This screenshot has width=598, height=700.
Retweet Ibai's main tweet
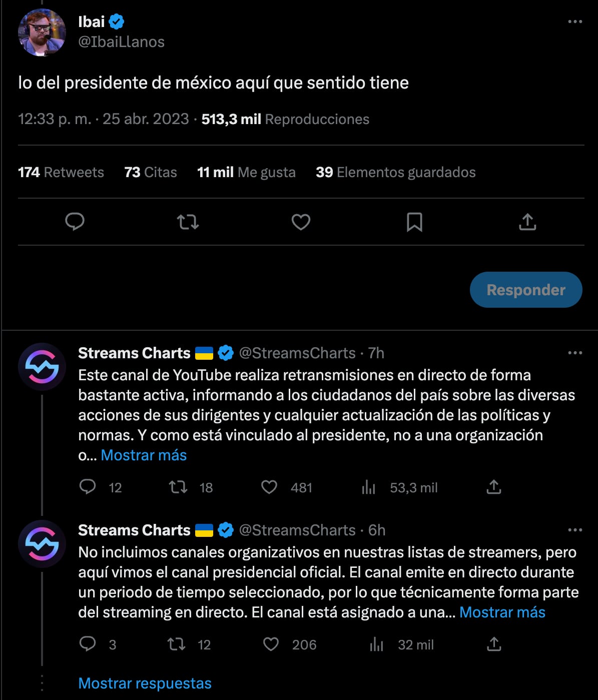[x=188, y=222]
